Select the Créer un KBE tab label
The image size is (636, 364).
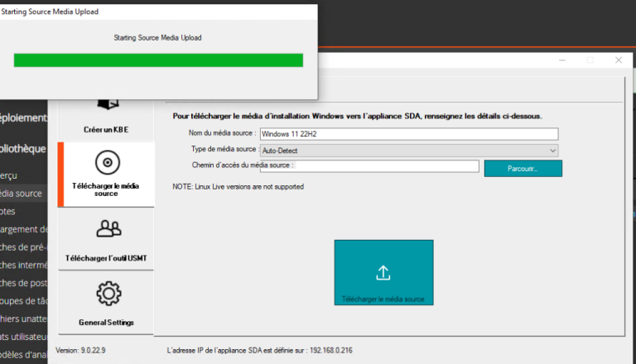click(x=106, y=130)
